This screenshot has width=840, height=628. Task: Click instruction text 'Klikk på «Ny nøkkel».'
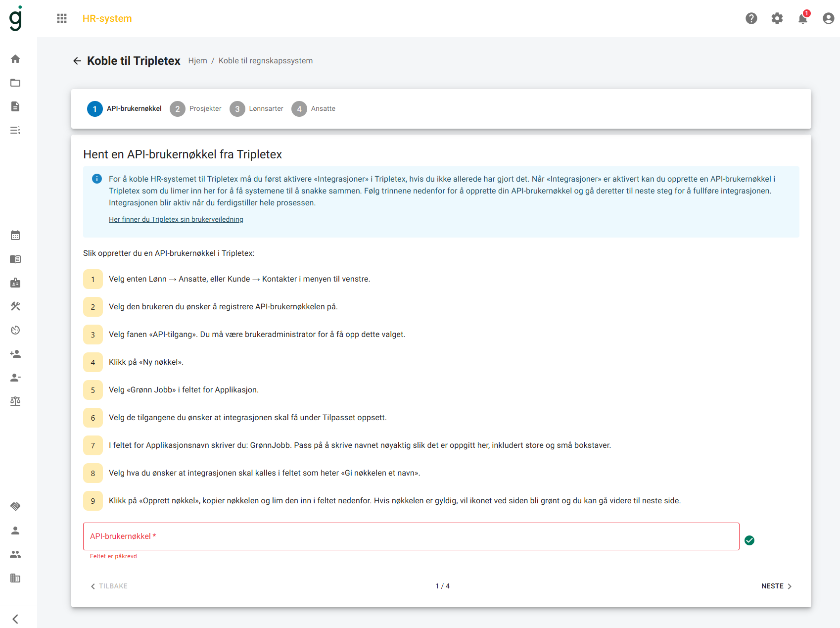[146, 362]
